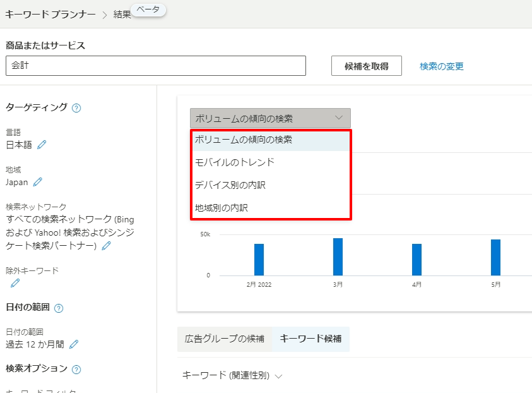Edit the Japan region with pencil icon

[x=37, y=182]
